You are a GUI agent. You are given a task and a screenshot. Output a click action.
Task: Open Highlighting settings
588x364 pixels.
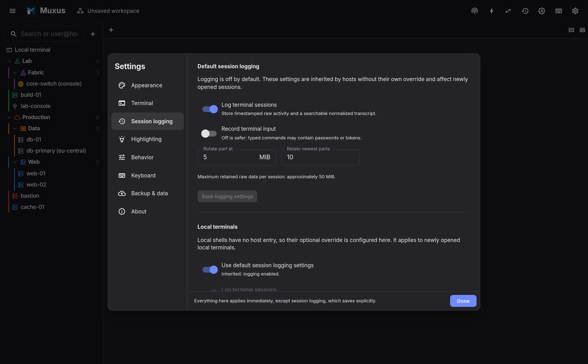coord(147,139)
